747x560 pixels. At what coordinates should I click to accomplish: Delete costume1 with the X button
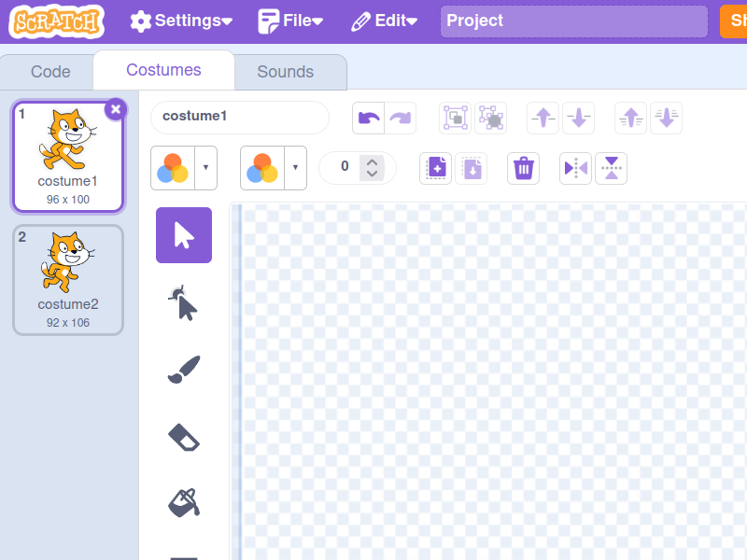(x=116, y=109)
